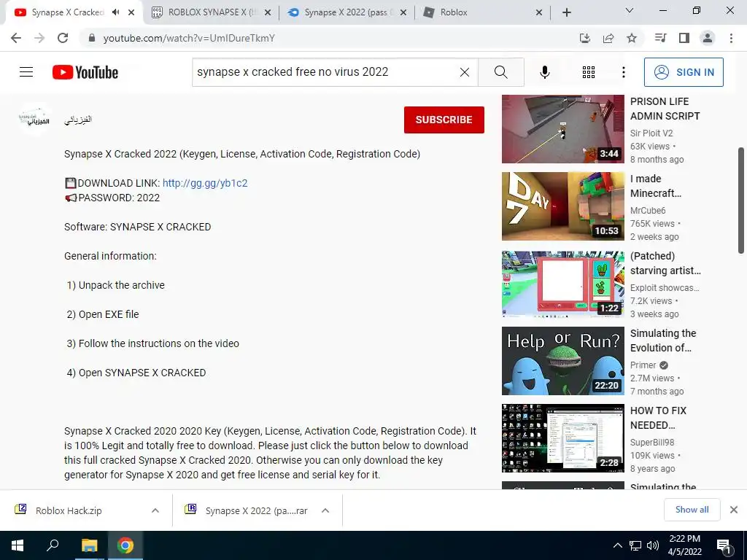Open the Day 7 Minecraft video thumbnail

pos(562,206)
